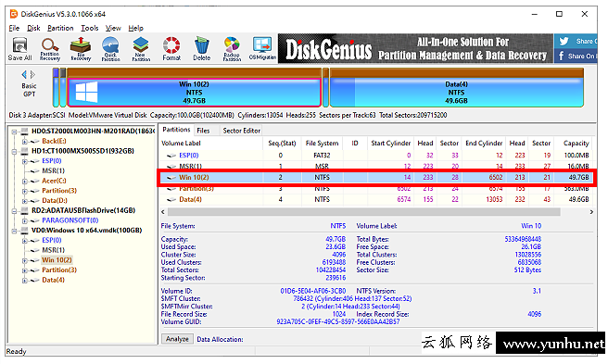
Task: Launch File Recovery tool
Action: 81,49
